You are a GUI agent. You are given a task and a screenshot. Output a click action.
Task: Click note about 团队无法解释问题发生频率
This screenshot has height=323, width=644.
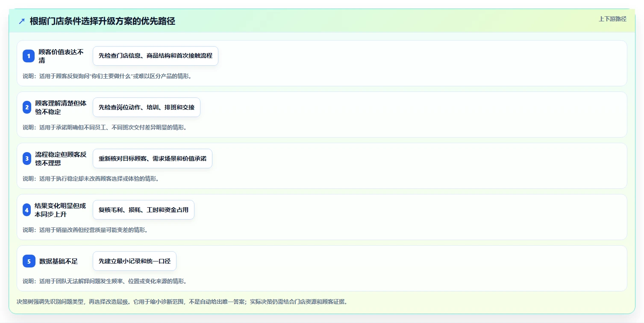(105, 281)
